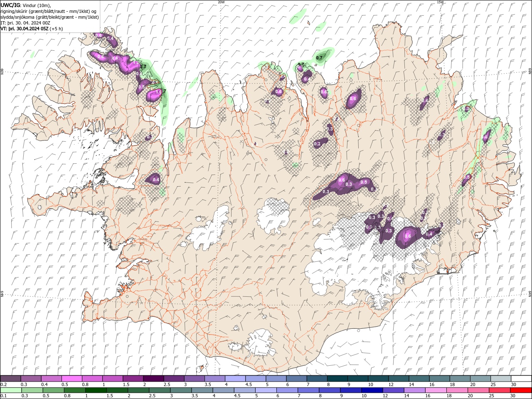The image size is (532, 399).
Task: Click the 'UWC/IG: Vindur (10m),' title line
Action: pyautogui.click(x=26, y=5)
